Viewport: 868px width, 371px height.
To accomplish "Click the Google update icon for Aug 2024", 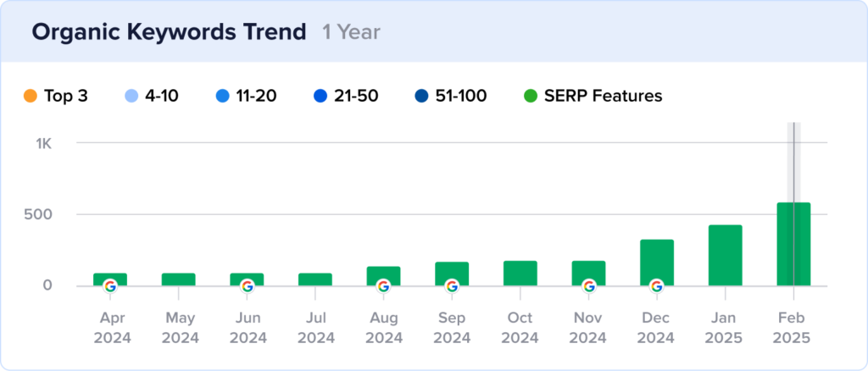I will 383,286.
